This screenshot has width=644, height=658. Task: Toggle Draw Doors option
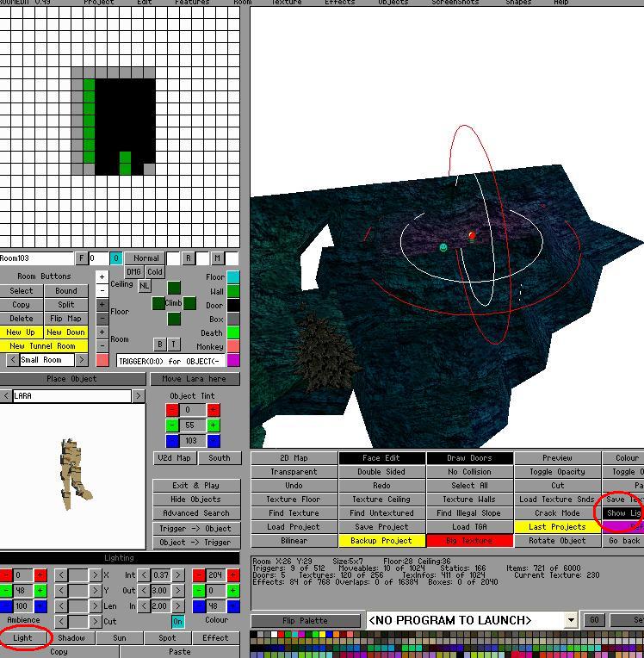tap(469, 458)
